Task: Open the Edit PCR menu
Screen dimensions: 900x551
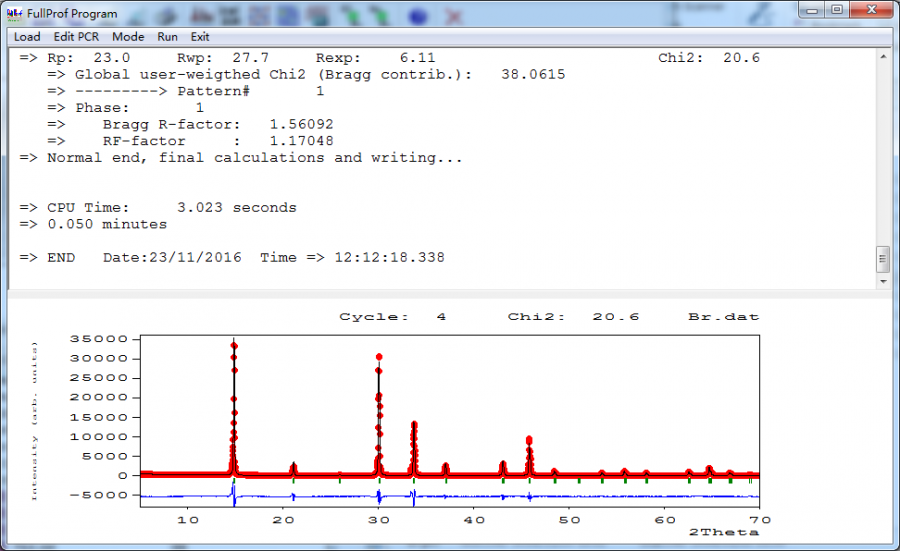Action: (76, 37)
